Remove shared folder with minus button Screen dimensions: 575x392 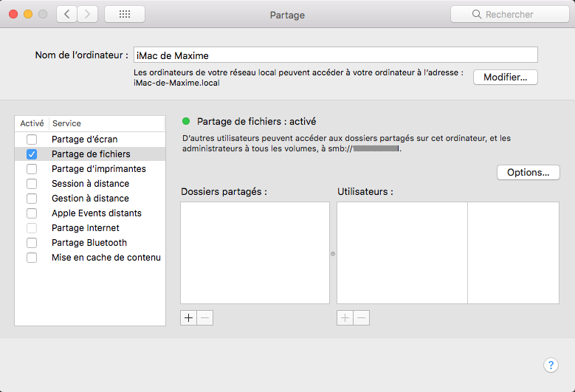(205, 317)
